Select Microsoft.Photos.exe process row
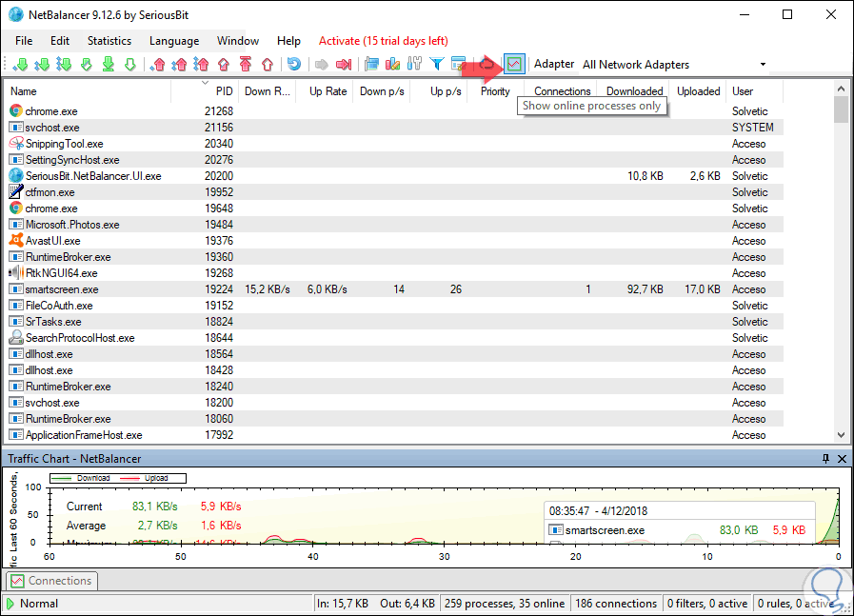Image resolution: width=854 pixels, height=616 pixels. pyautogui.click(x=395, y=225)
